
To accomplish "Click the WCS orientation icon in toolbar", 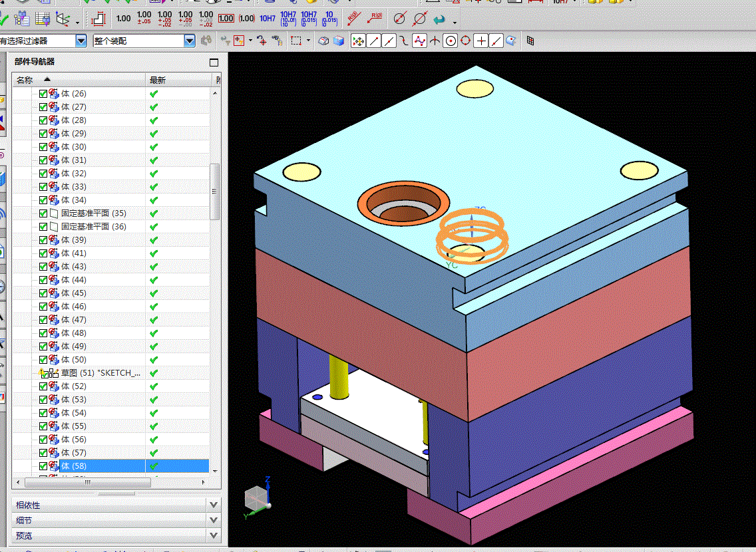I will point(64,19).
